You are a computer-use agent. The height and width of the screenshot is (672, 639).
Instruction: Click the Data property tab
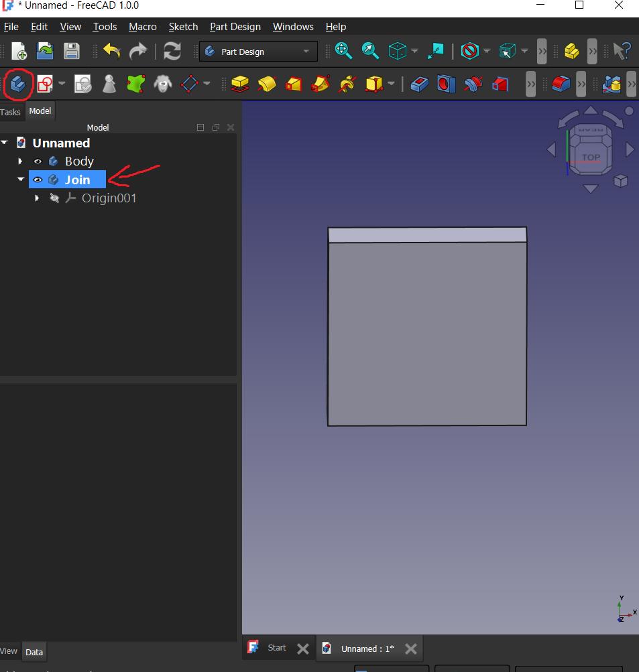[34, 652]
